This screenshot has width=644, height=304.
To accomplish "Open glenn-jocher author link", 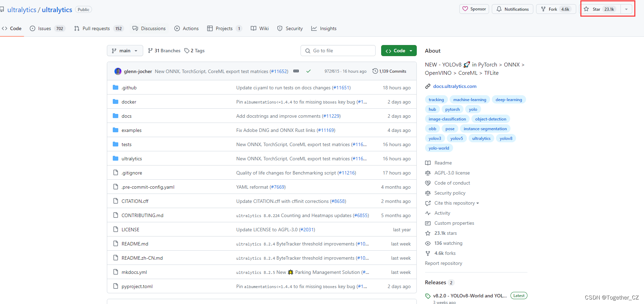I will [138, 71].
